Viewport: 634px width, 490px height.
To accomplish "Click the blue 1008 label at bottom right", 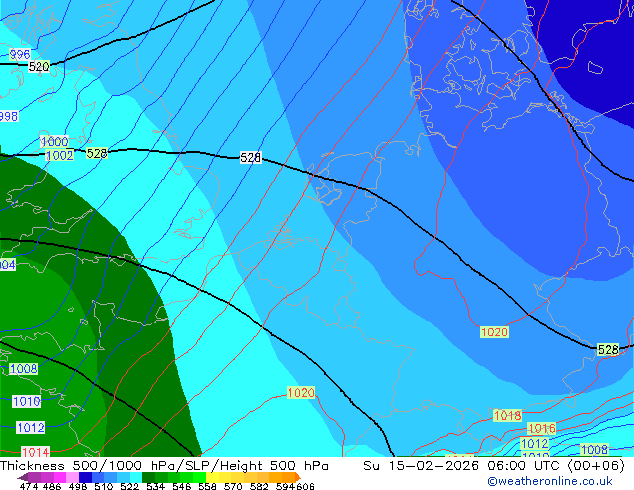I will (594, 449).
